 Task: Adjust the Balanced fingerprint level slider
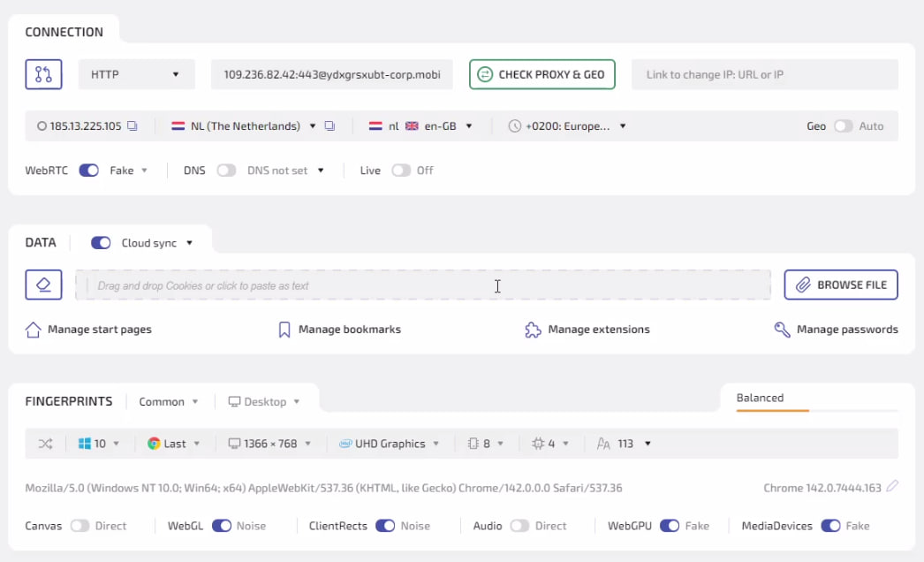coord(817,410)
